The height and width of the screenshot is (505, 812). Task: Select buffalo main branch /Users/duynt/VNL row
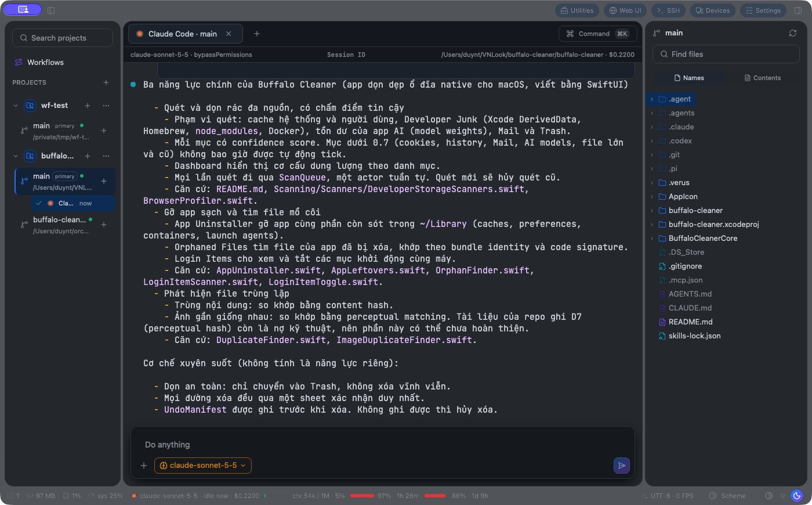point(64,182)
